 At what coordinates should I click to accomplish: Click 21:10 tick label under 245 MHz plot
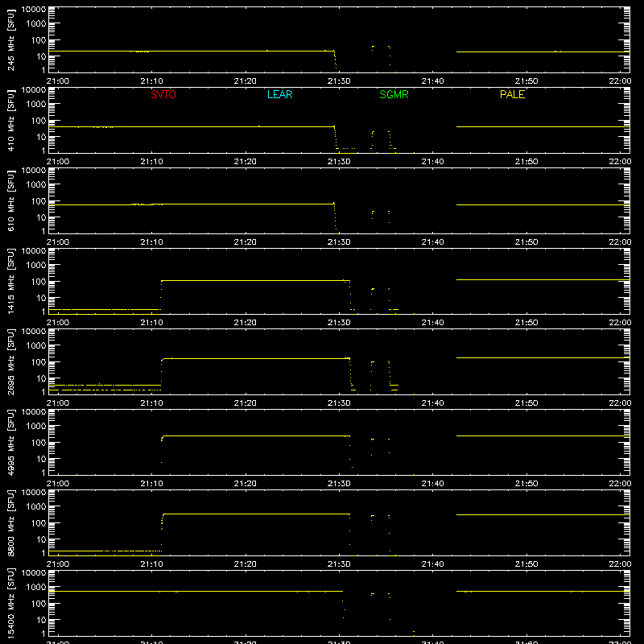[151, 81]
